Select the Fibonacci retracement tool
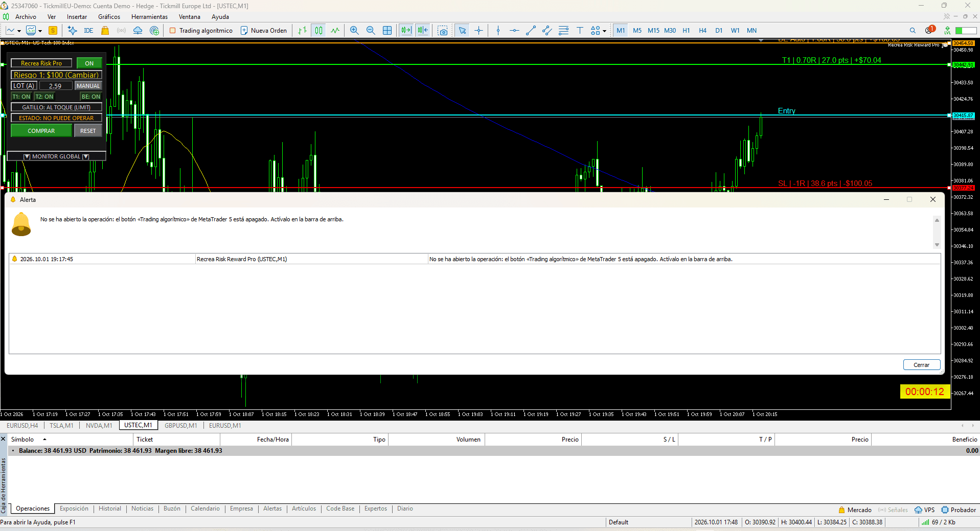This screenshot has height=531, width=980. click(x=563, y=31)
